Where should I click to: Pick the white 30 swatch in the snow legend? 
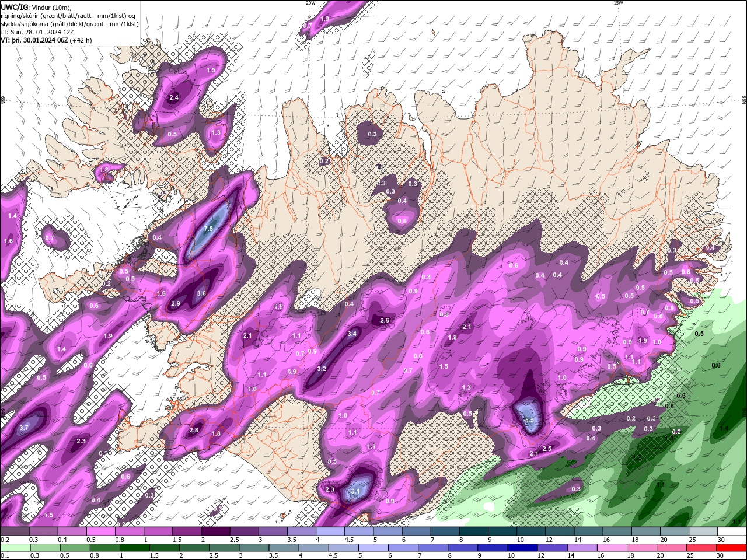coord(731,531)
